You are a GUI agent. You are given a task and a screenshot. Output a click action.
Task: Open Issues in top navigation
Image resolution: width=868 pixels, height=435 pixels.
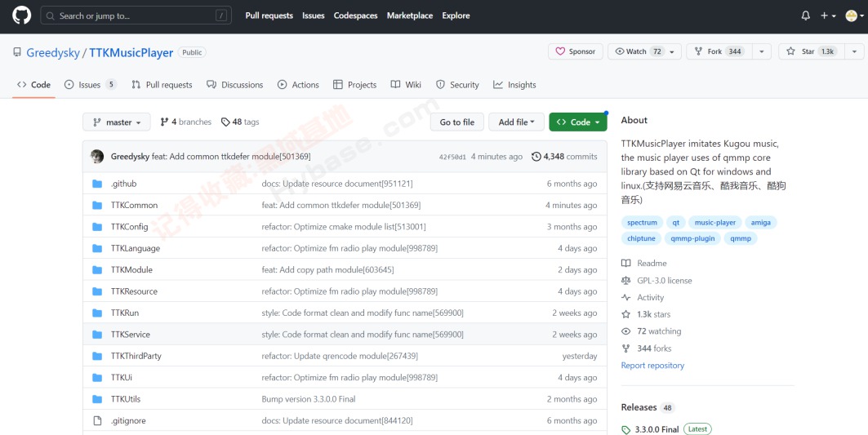coord(314,16)
